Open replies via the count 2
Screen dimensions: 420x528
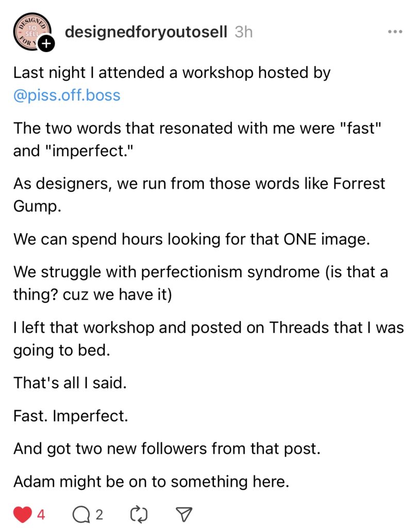coord(99,514)
